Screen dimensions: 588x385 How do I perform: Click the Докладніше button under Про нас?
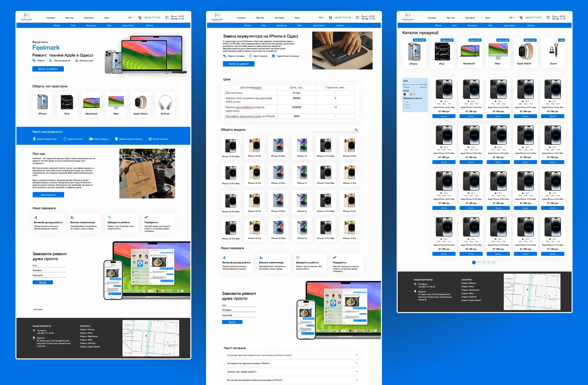pyautogui.click(x=48, y=195)
